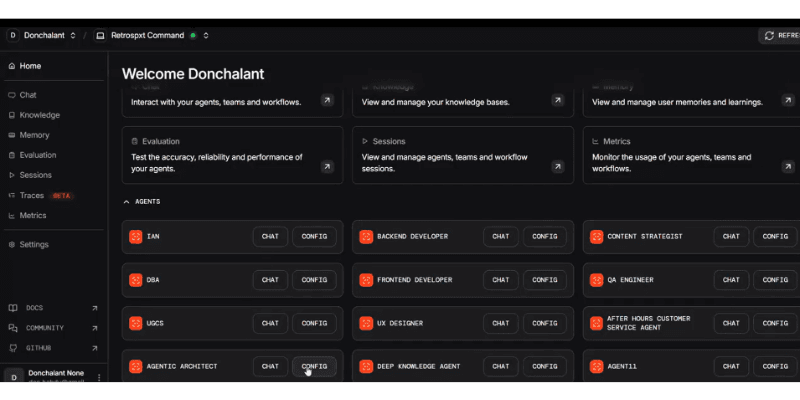Open the Metrics card arrow icon
800x400 pixels.
pyautogui.click(x=788, y=166)
